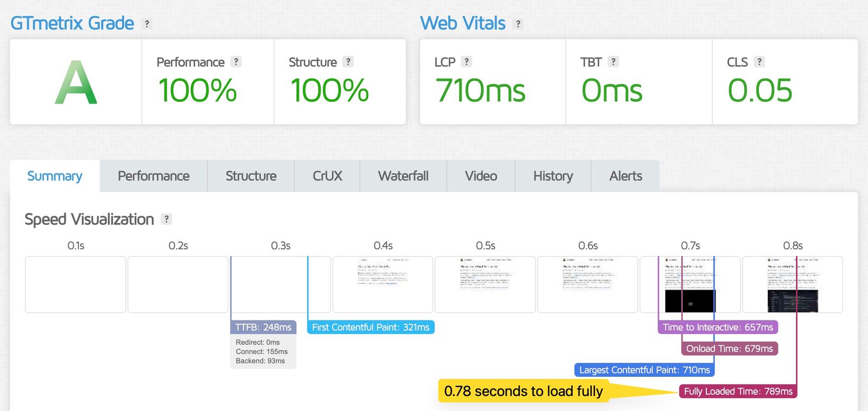Click the 0.5s filmstrip frame
This screenshot has width=868, height=411.
coord(486,285)
